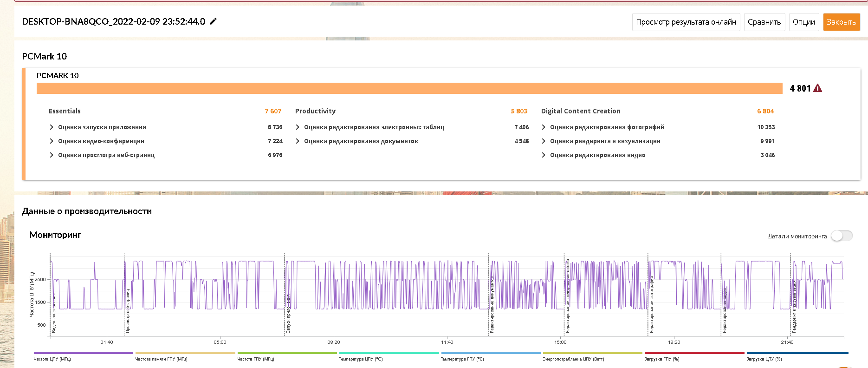Click the 'Редактирование электронных таблиц' chart marker

coord(568,296)
